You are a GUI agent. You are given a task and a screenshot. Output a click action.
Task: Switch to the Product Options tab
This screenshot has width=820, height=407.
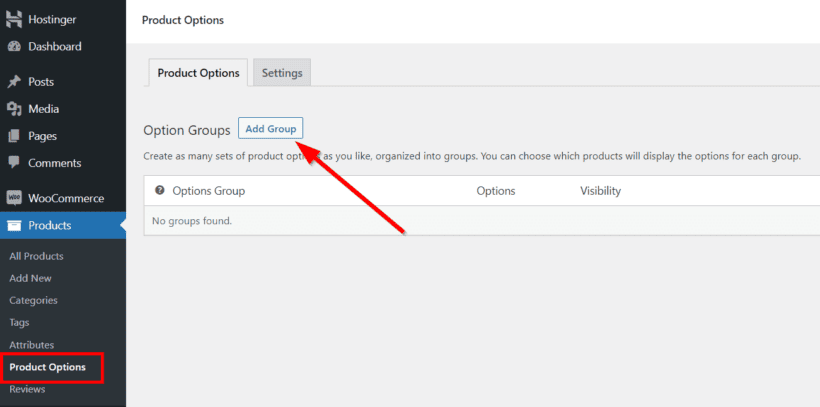[198, 73]
